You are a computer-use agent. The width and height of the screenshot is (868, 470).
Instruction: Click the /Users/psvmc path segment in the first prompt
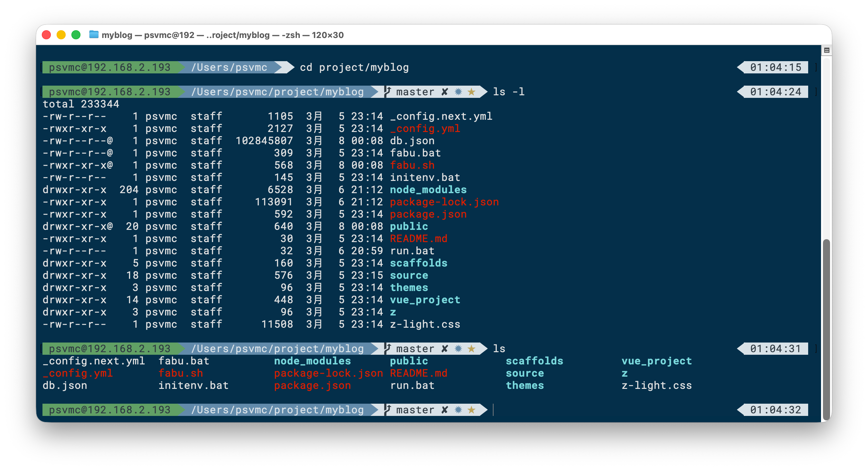pos(229,67)
